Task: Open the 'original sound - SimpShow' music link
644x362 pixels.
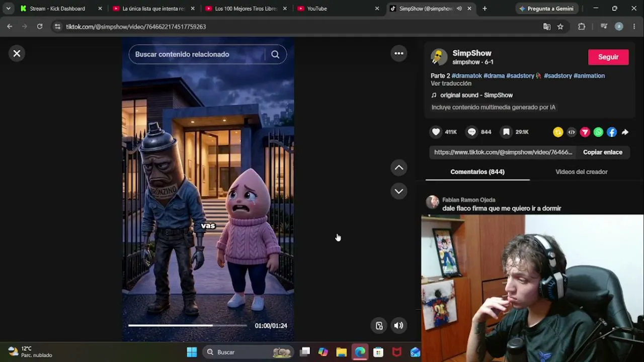Action: (476, 95)
